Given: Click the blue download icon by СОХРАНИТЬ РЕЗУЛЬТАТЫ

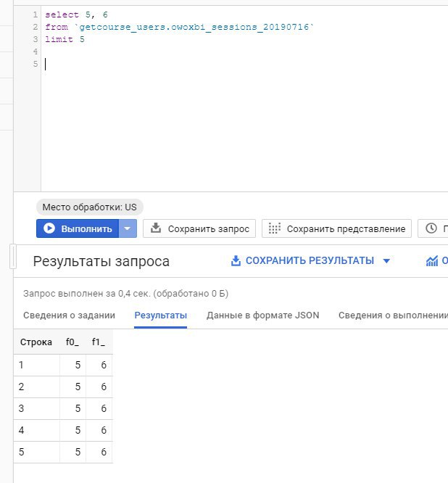Looking at the screenshot, I should coord(236,260).
